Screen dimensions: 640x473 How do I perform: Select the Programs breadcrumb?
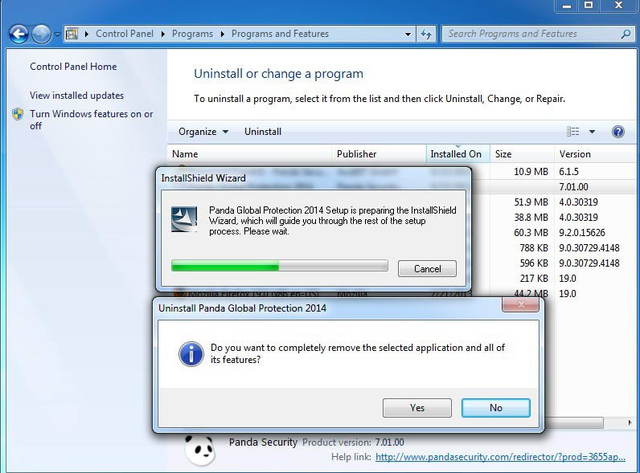pyautogui.click(x=192, y=34)
